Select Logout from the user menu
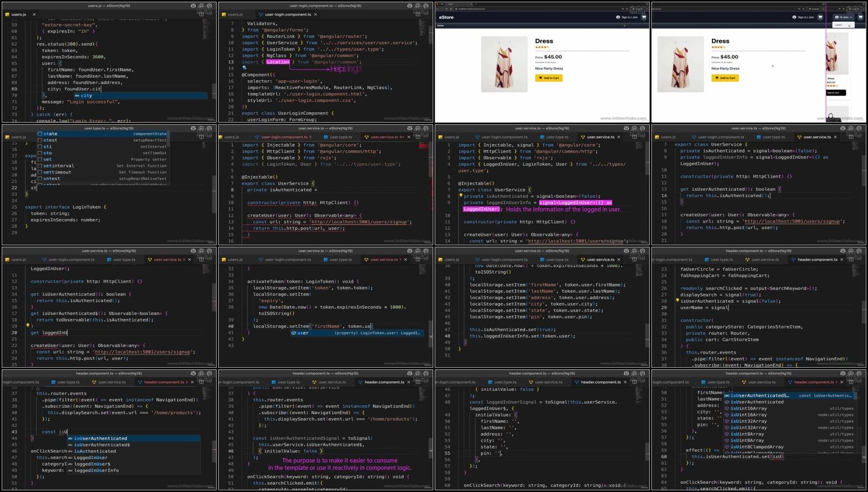The height and width of the screenshot is (492, 868). coord(838,25)
